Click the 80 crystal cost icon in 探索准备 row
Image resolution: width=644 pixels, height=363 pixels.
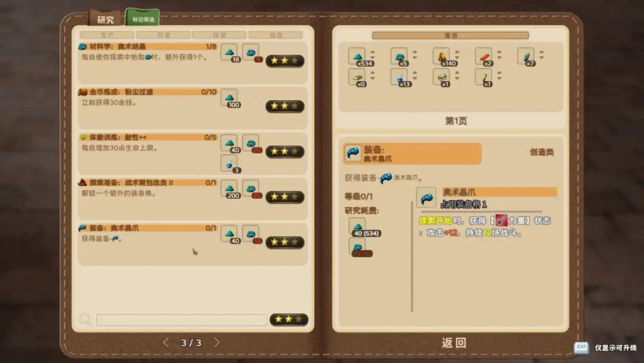251,189
